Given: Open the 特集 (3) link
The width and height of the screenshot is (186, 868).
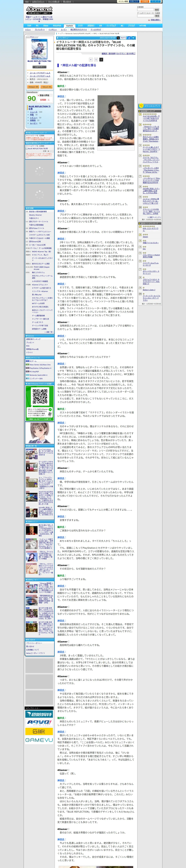Looking at the screenshot, I should [32, 115].
